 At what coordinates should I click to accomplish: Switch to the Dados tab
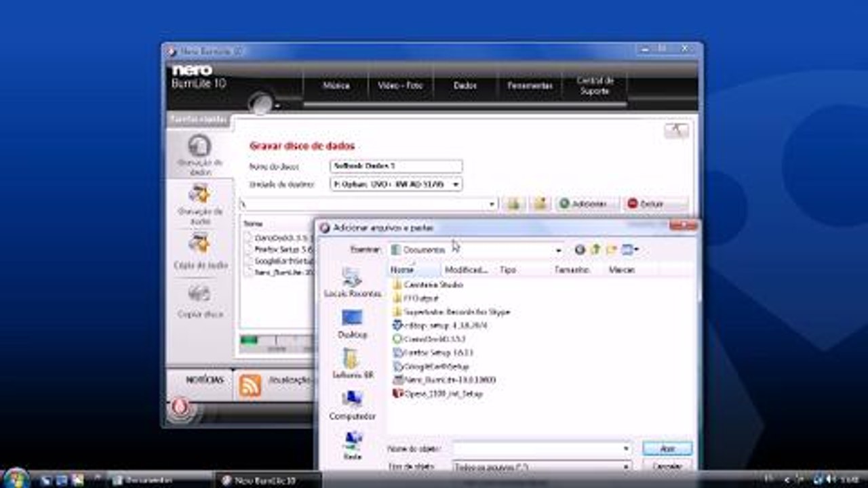coord(465,86)
